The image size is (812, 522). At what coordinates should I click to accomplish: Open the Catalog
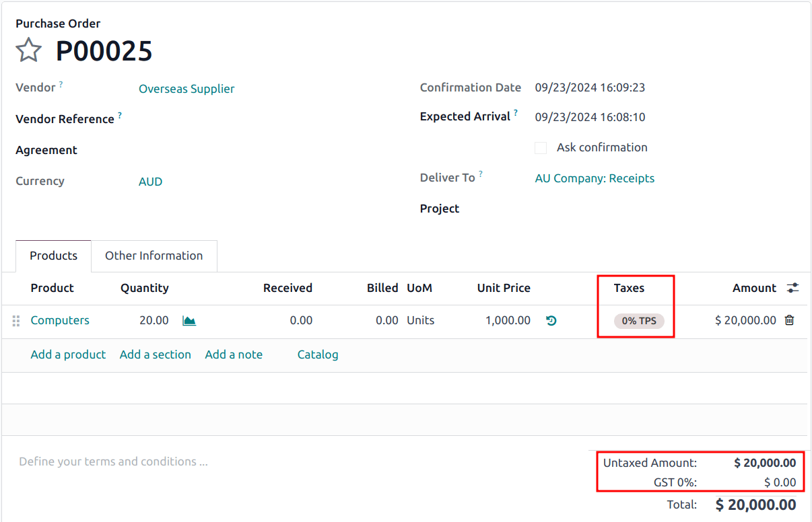(x=318, y=355)
